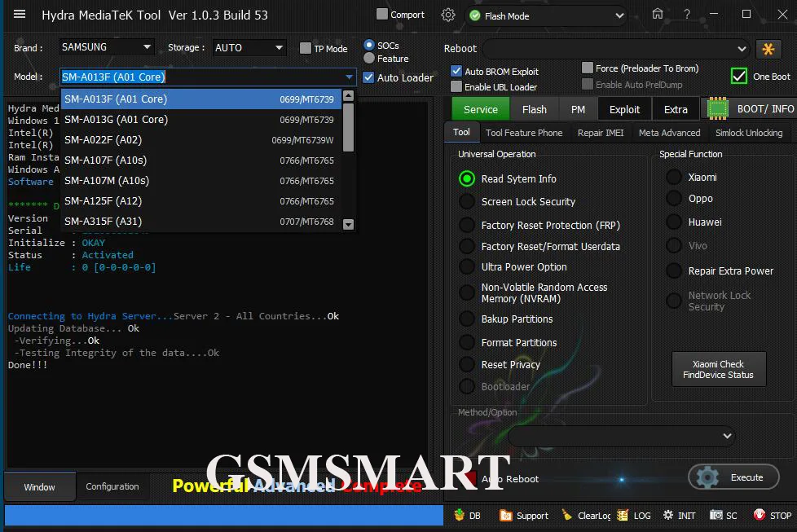Open the Flash Mode dropdown
This screenshot has width=797, height=532.
[x=547, y=15]
